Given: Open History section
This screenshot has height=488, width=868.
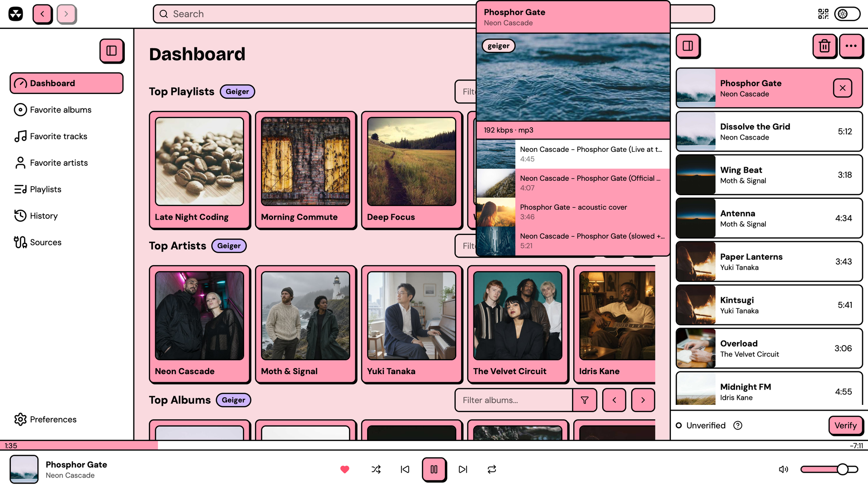Looking at the screenshot, I should click(x=66, y=216).
